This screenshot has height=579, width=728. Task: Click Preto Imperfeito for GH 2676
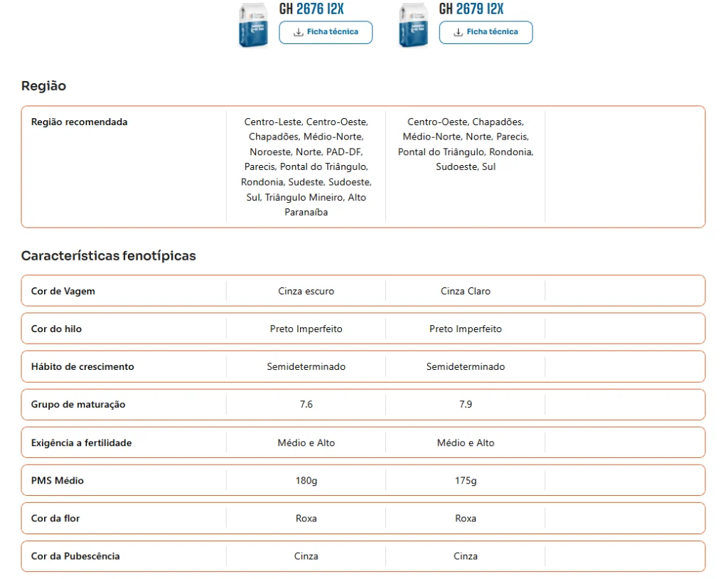pos(306,329)
